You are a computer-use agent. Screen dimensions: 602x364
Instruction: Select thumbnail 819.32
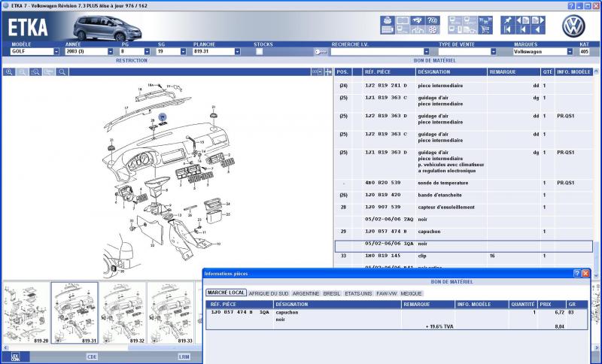pyautogui.click(x=123, y=313)
